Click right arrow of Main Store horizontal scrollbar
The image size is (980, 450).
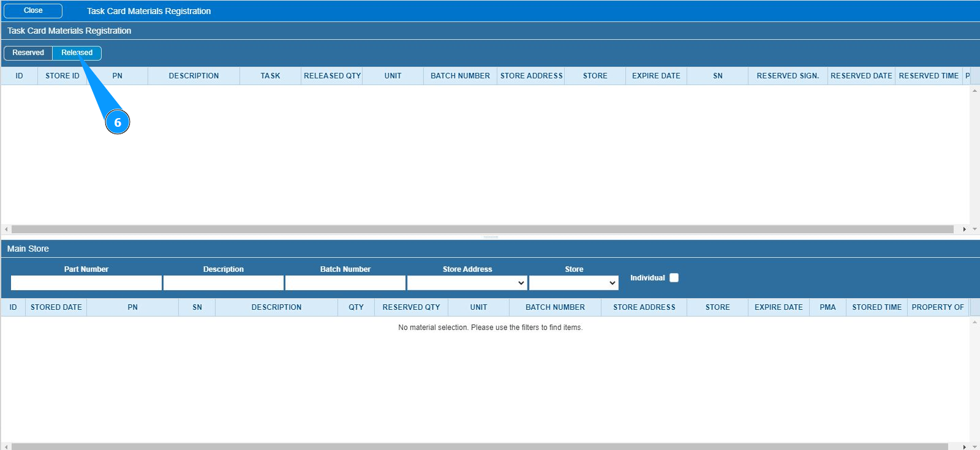point(964,447)
